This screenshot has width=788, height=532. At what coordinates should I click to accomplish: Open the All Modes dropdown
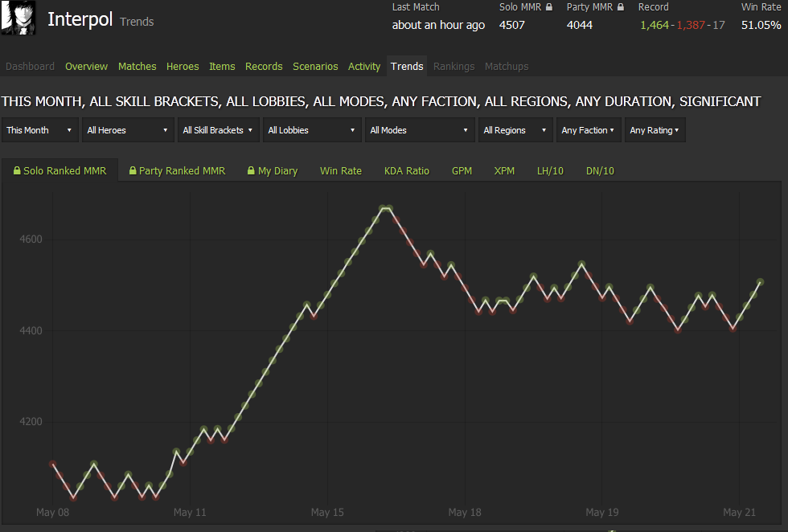pos(420,130)
